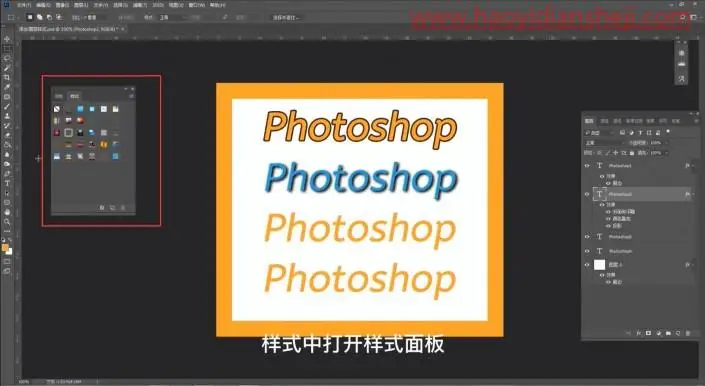This screenshot has height=386, width=705.
Task: Toggle layer filtering switch in Layers panel
Action: (x=668, y=132)
